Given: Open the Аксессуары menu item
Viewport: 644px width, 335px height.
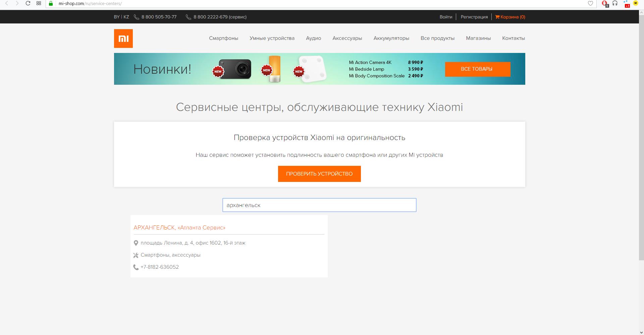Looking at the screenshot, I should tap(347, 38).
